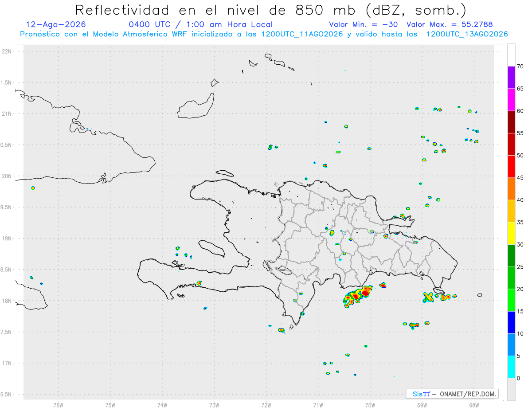
Task: Click the '74W' longitude label
Action: [162, 405]
